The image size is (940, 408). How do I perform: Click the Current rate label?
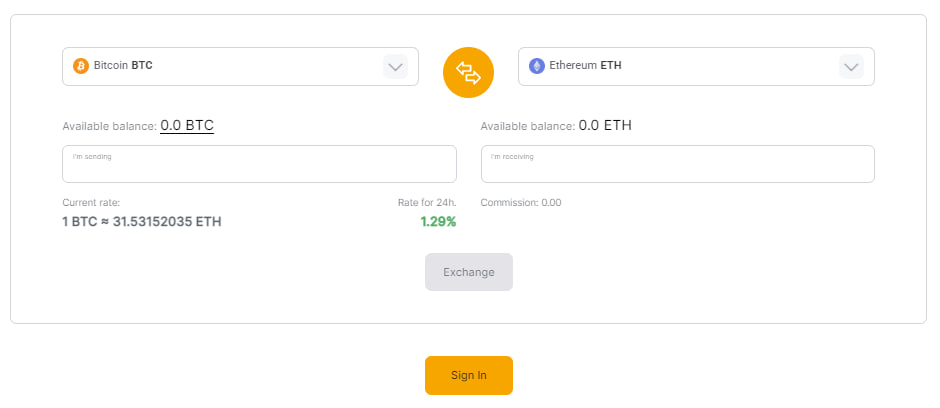(91, 203)
